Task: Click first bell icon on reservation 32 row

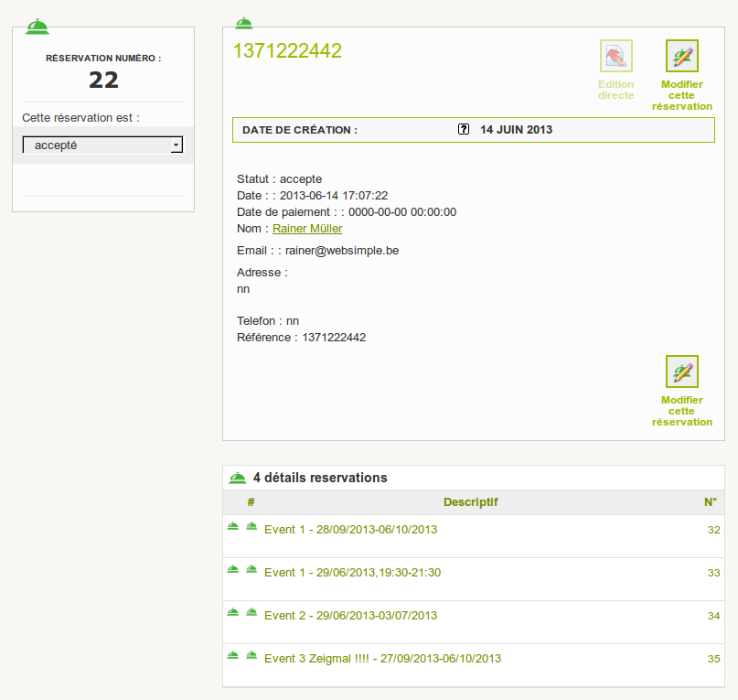Action: click(x=233, y=526)
